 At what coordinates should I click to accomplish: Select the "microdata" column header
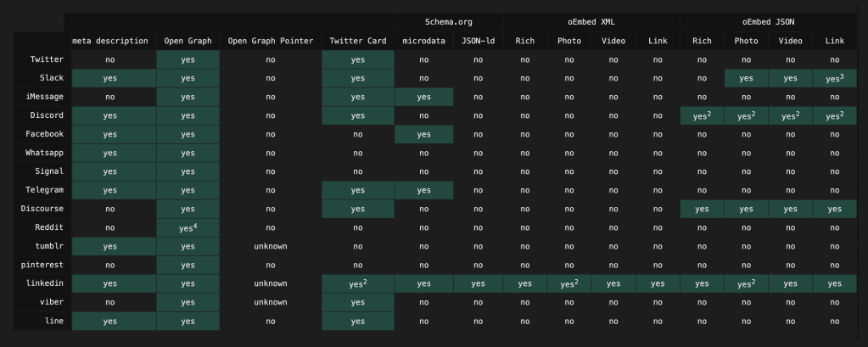point(423,41)
